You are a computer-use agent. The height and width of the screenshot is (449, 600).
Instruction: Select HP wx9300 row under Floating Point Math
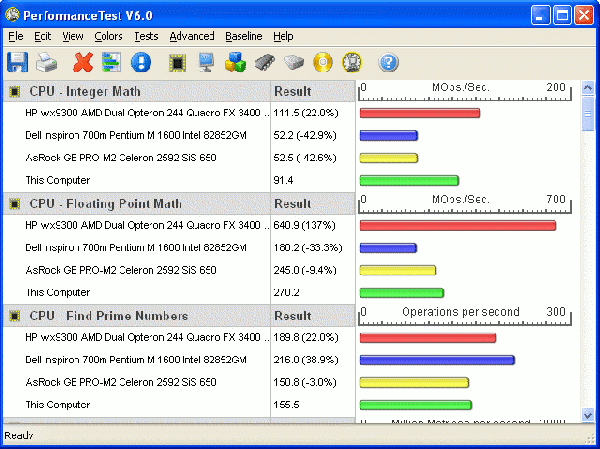179,225
